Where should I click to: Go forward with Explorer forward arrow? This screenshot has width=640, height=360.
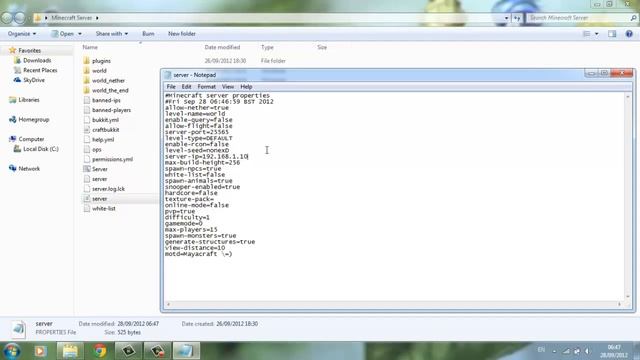20,18
